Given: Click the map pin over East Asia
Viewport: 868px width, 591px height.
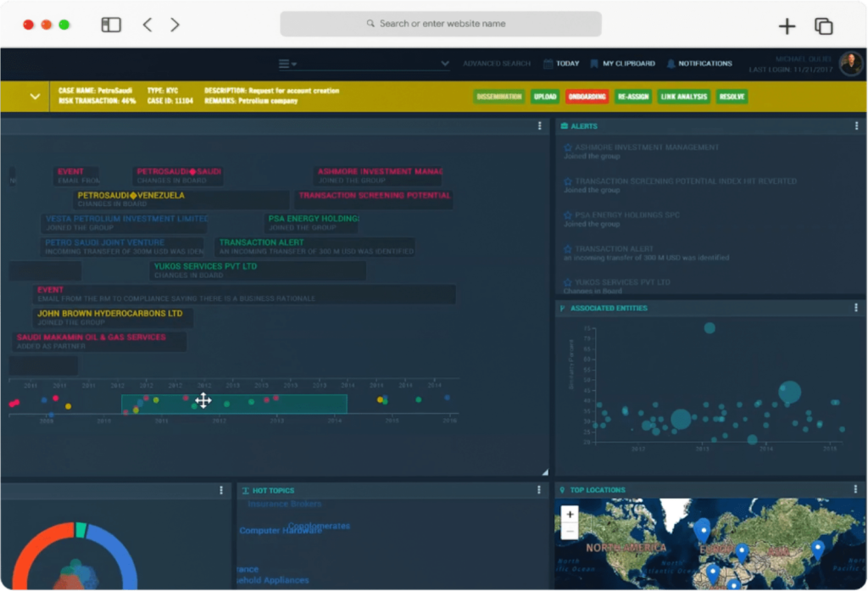Looking at the screenshot, I should (817, 550).
